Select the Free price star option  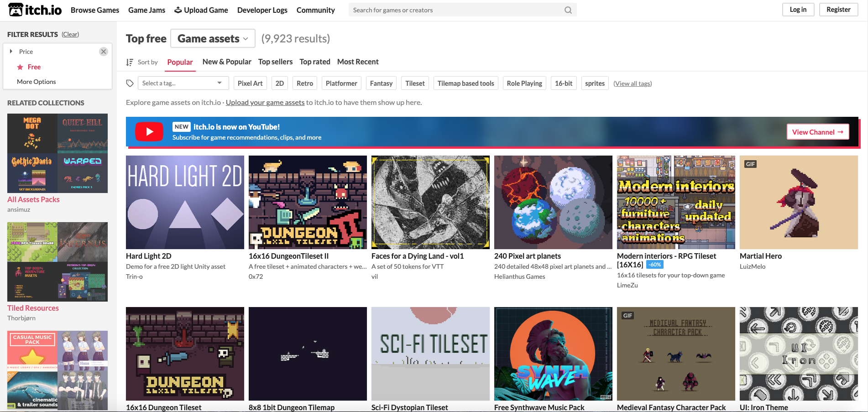click(x=29, y=67)
